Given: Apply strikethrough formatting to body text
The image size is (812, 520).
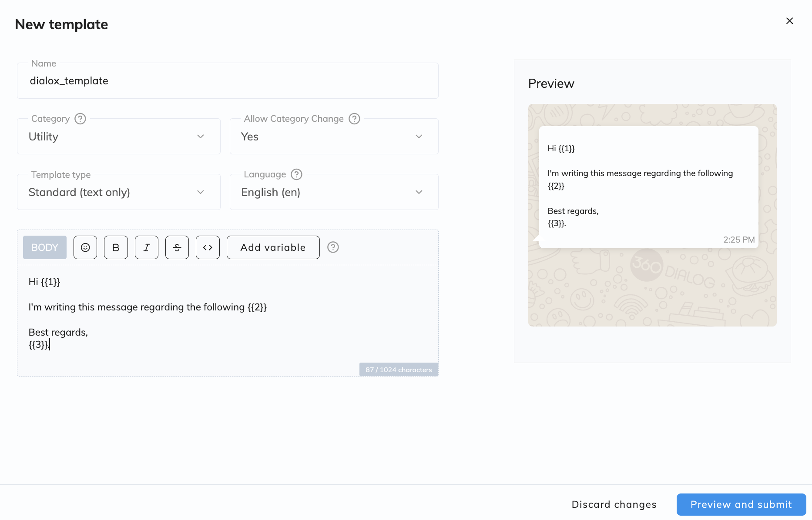Looking at the screenshot, I should [177, 247].
